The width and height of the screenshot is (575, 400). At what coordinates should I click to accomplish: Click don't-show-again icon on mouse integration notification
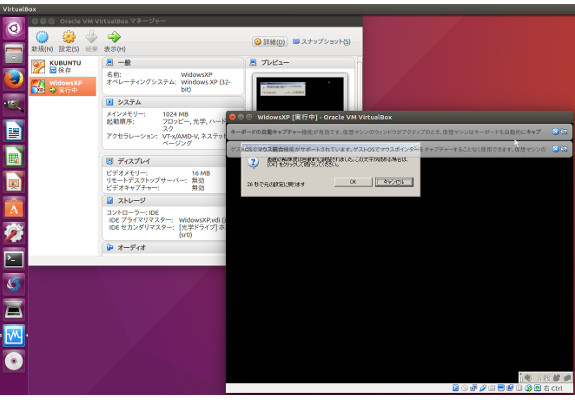click(x=564, y=149)
